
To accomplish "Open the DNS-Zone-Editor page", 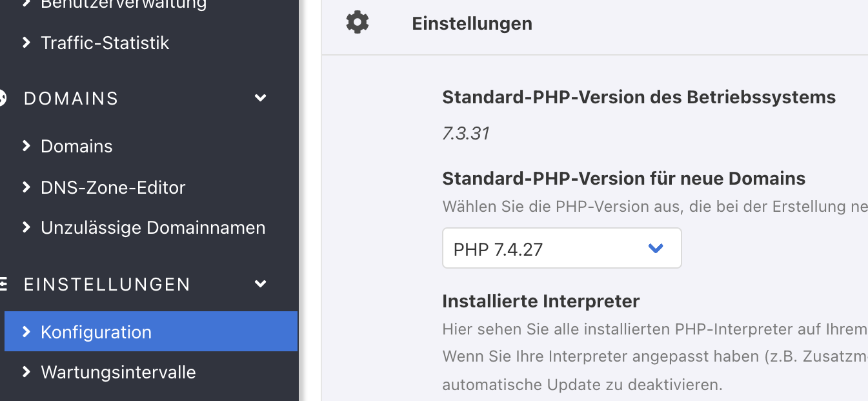I will tap(113, 187).
